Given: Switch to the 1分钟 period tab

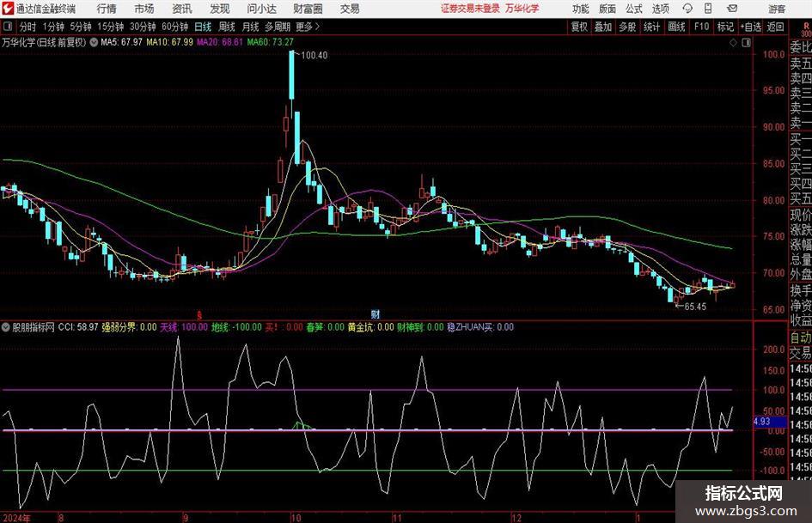Looking at the screenshot, I should pos(52,27).
